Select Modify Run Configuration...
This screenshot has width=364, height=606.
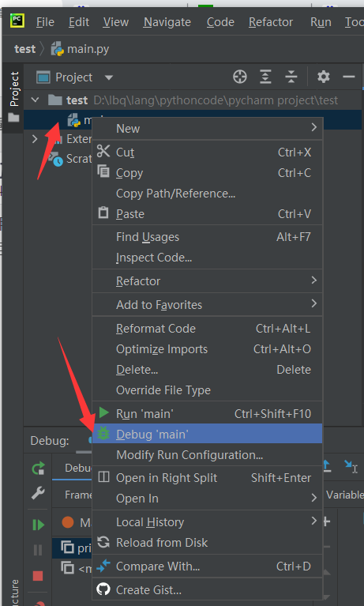(x=207, y=455)
